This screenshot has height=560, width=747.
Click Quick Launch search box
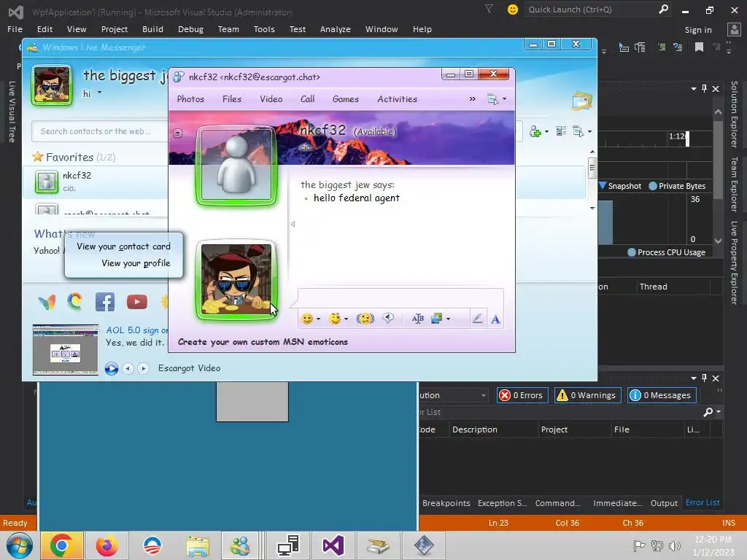pos(598,9)
